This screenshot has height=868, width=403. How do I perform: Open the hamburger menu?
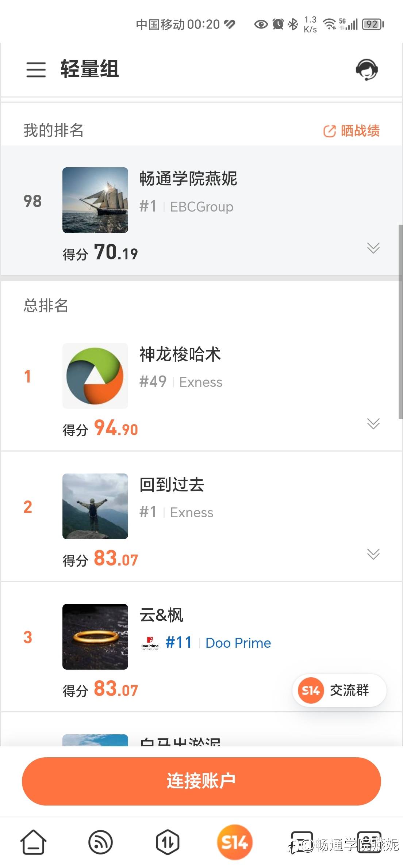pyautogui.click(x=36, y=69)
